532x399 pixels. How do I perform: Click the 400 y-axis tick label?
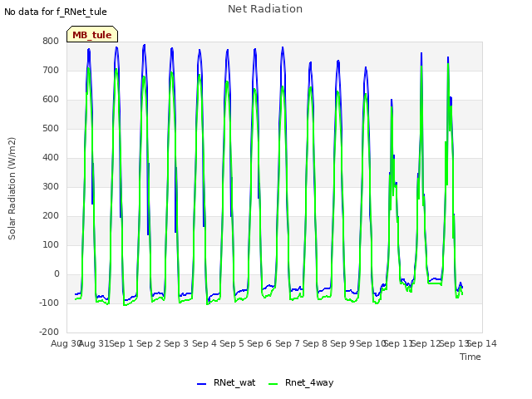pyautogui.click(x=51, y=157)
